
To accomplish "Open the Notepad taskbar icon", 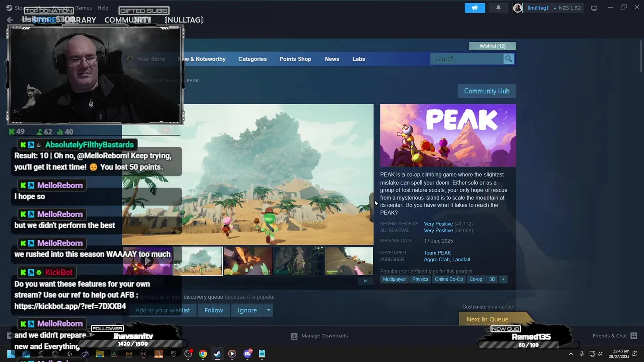I will click(x=262, y=354).
